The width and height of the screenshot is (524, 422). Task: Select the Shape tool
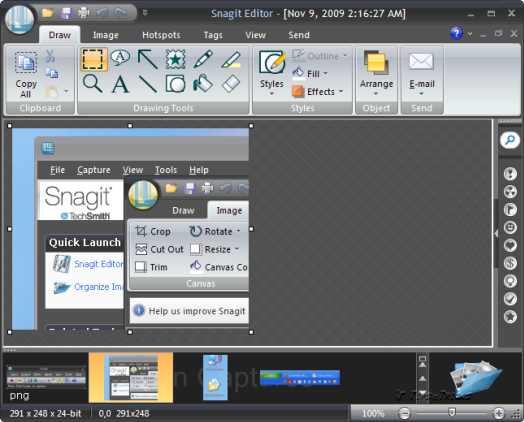175,84
